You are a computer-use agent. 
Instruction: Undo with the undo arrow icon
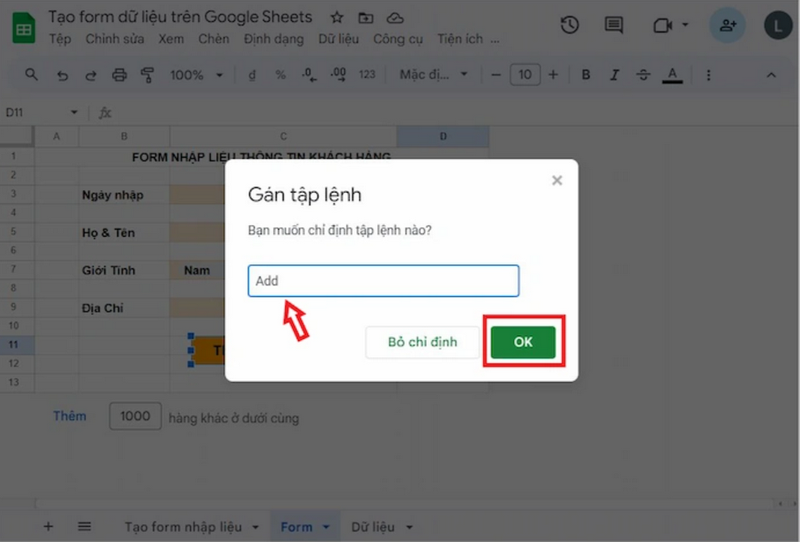(x=62, y=76)
